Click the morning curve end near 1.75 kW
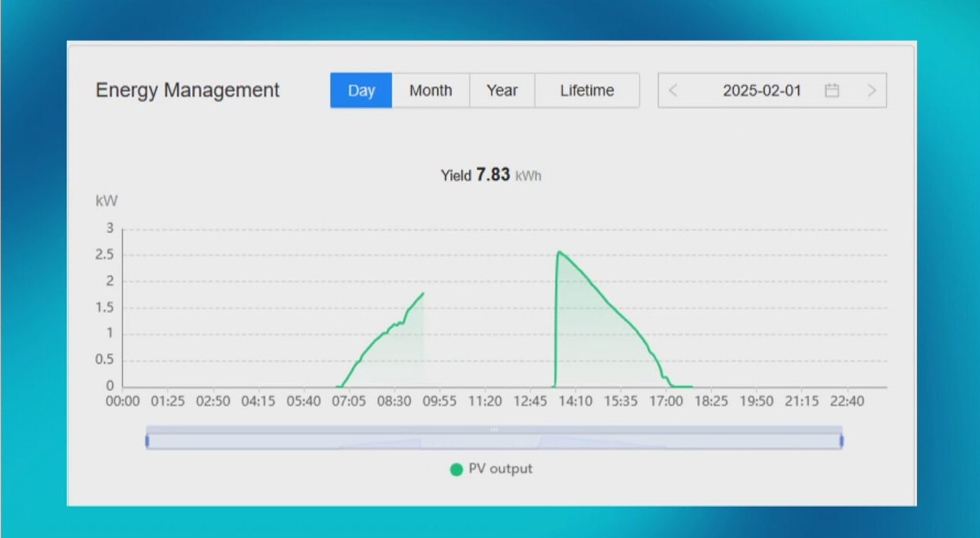The width and height of the screenshot is (980, 538). tap(423, 294)
